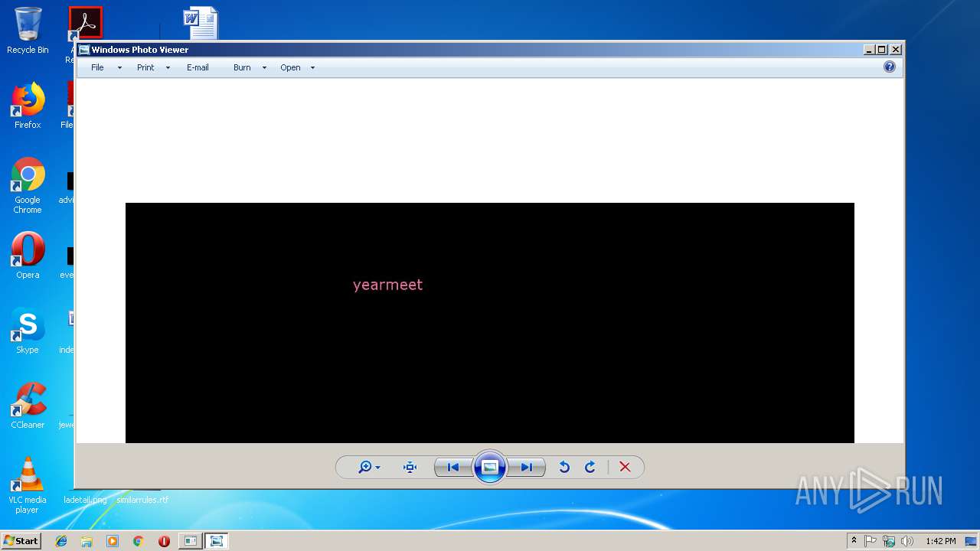Viewport: 980px width, 551px height.
Task: Open Opera in taskbar
Action: 164,541
